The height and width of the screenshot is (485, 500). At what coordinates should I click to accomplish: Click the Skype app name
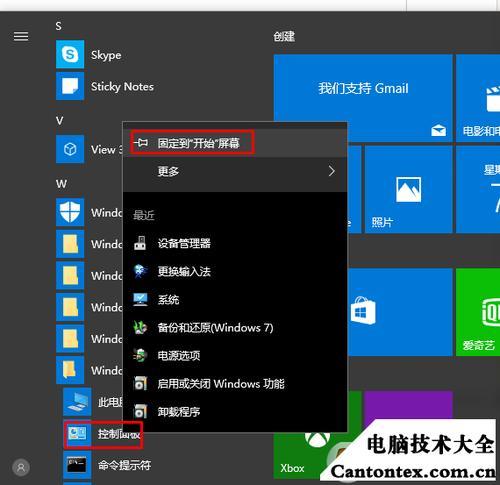106,55
